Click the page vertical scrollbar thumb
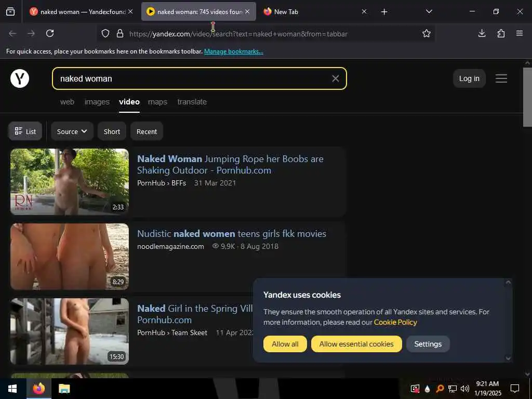The image size is (532, 399). (x=527, y=97)
